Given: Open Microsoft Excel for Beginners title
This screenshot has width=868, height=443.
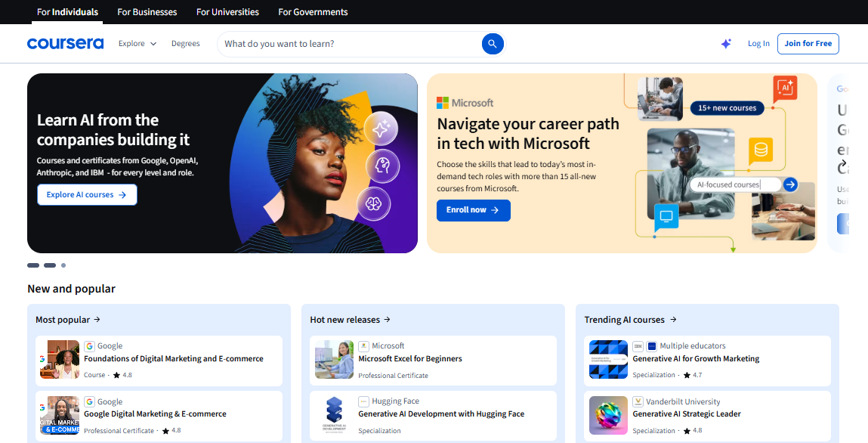Looking at the screenshot, I should tap(409, 359).
